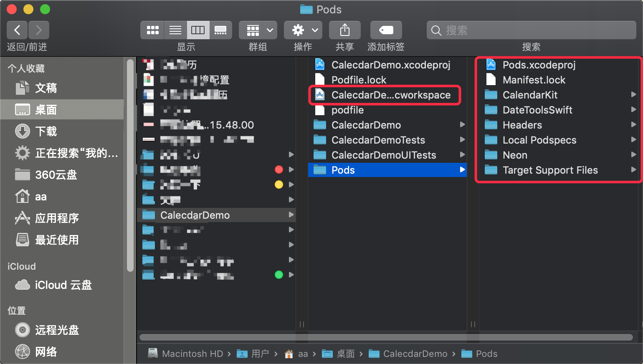The image size is (643, 364).
Task: Click 桌面 in the path bar
Action: [x=339, y=354]
